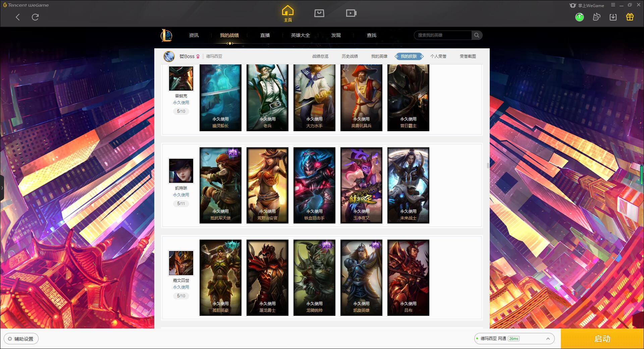644x349 pixels.
Task: Click the 启动 launch button
Action: coord(602,339)
